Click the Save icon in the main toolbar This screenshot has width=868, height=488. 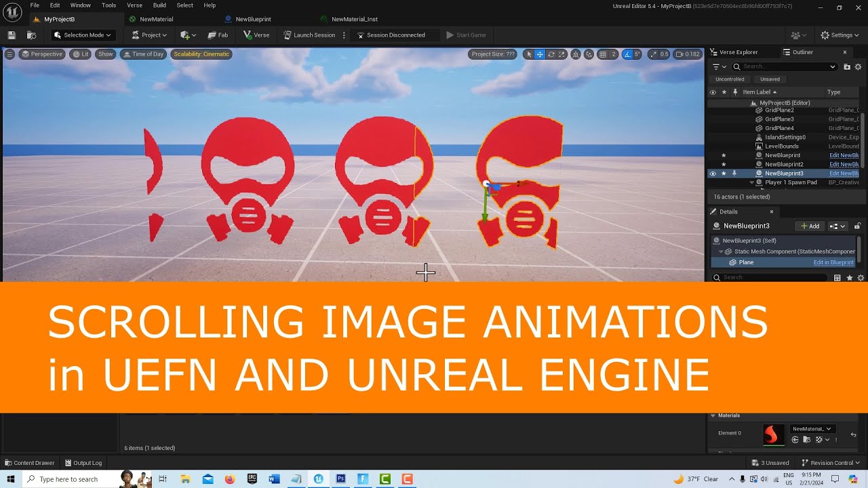pyautogui.click(x=12, y=35)
